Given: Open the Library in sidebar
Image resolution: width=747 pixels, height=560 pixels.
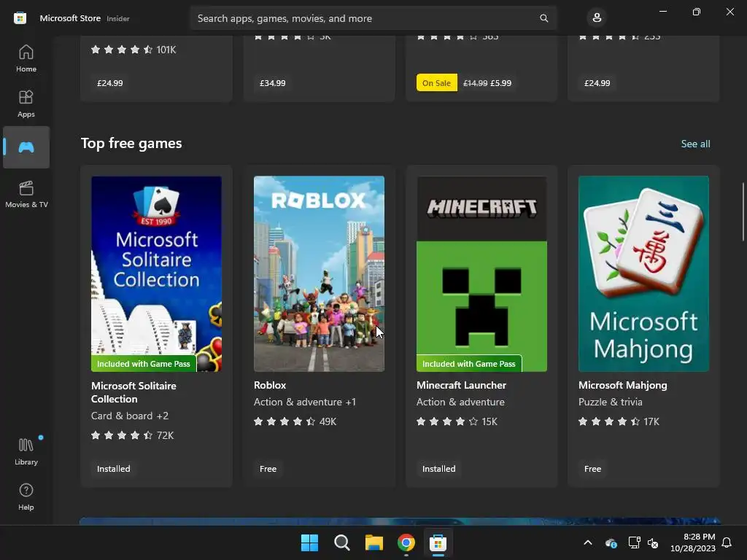Looking at the screenshot, I should (26, 451).
